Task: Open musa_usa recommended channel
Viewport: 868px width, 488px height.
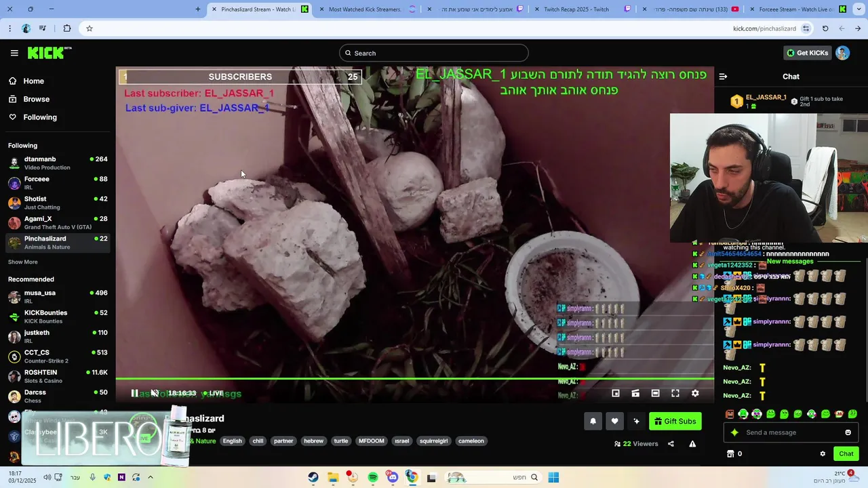Action: pos(58,297)
